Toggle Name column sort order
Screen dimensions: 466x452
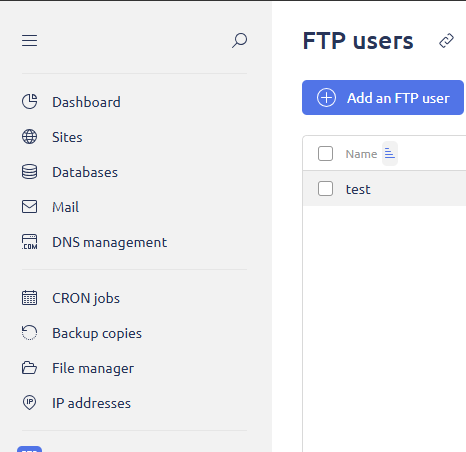(x=390, y=154)
